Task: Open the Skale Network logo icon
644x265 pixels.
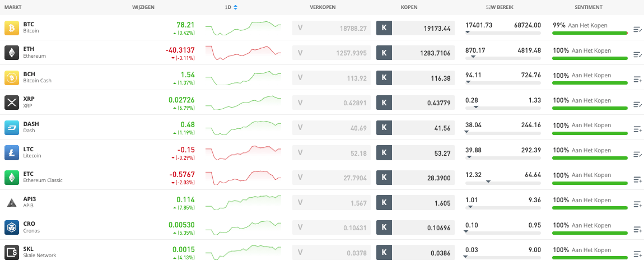Action: (x=12, y=252)
